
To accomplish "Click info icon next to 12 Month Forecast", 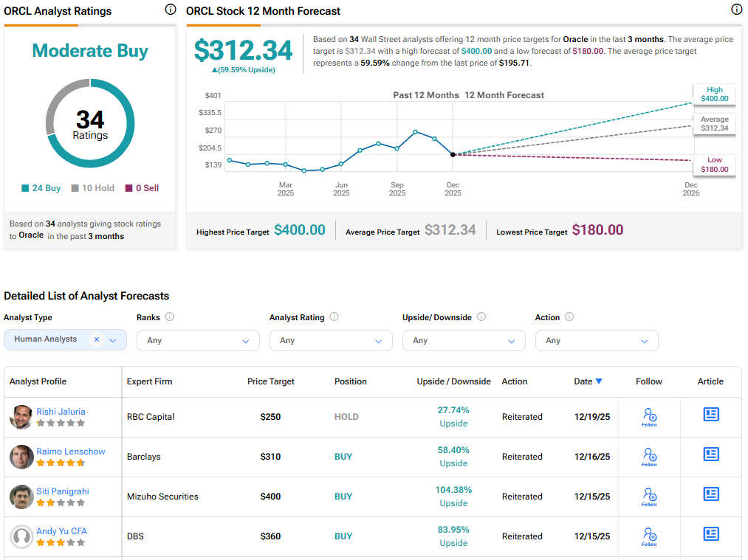I will click(x=736, y=10).
